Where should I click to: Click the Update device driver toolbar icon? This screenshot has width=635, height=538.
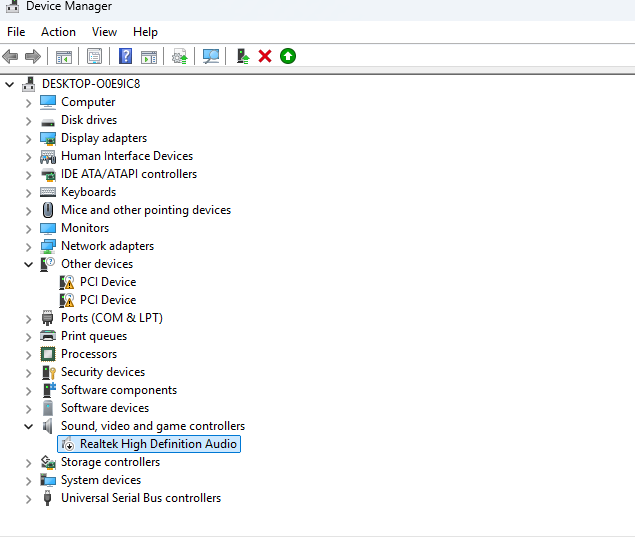click(x=242, y=56)
